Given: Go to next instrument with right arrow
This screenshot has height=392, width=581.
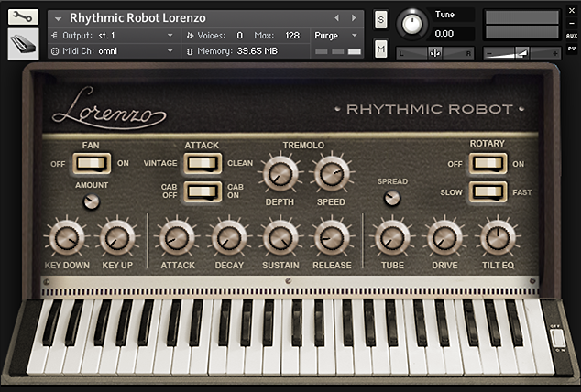Looking at the screenshot, I should click(x=354, y=17).
